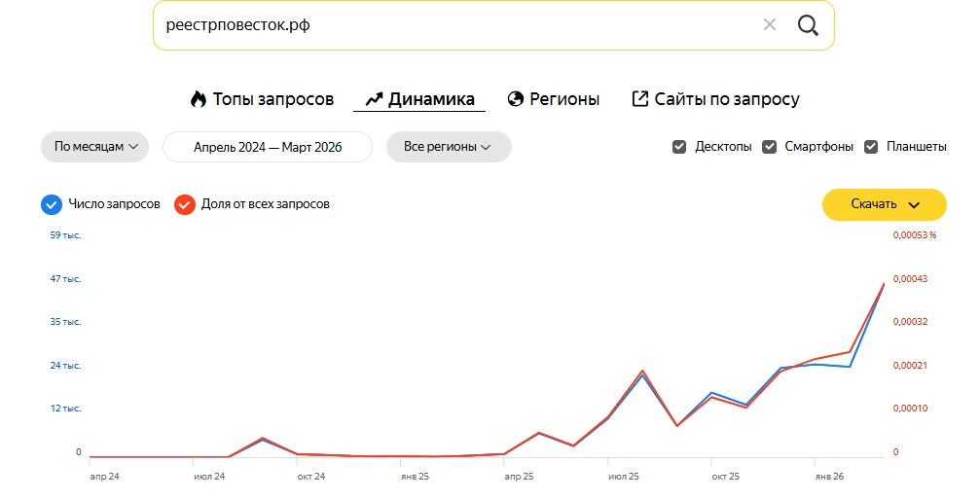
Task: Click the trend arrow Динамика icon
Action: 374,99
